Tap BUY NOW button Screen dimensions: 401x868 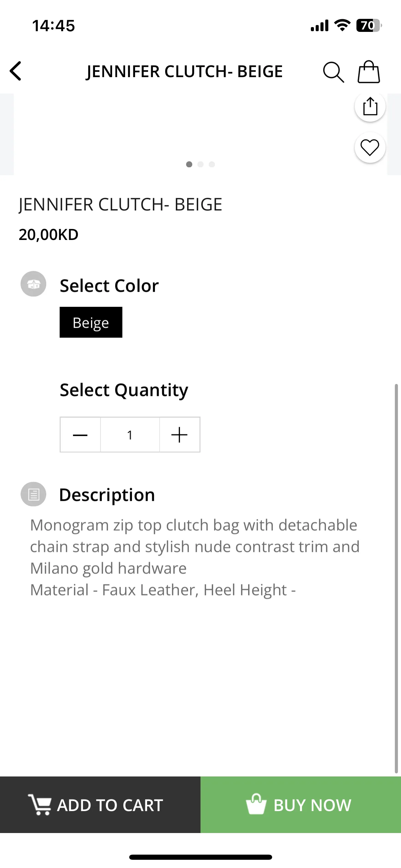(x=301, y=805)
